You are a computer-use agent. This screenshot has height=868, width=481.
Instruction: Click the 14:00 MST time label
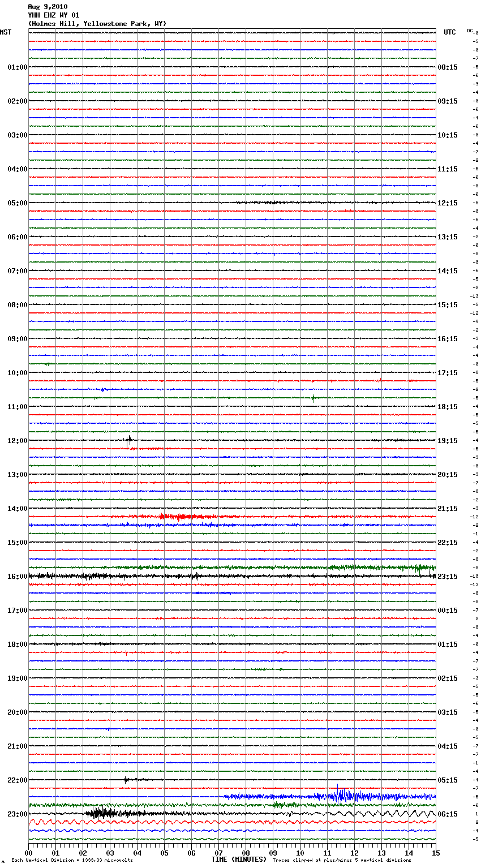(17, 509)
